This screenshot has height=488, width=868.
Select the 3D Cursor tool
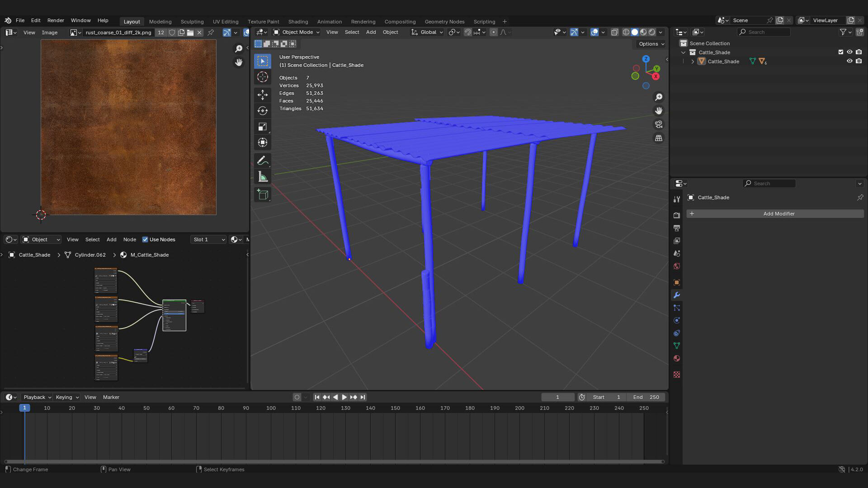(263, 77)
